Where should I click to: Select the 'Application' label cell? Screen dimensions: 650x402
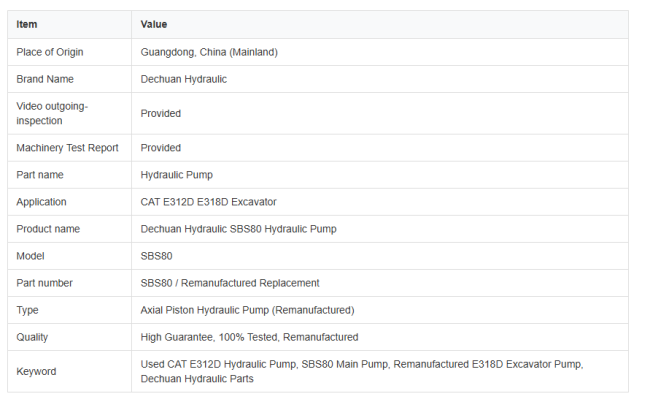click(x=70, y=202)
